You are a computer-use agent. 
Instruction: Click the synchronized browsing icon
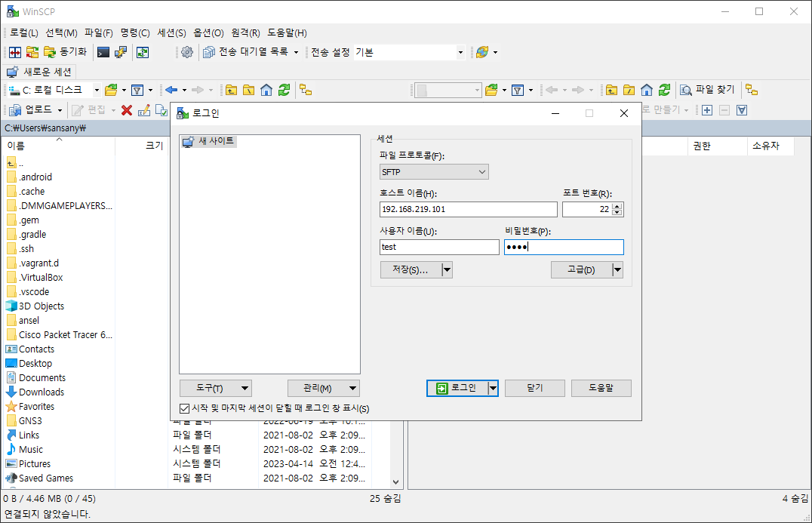click(32, 52)
